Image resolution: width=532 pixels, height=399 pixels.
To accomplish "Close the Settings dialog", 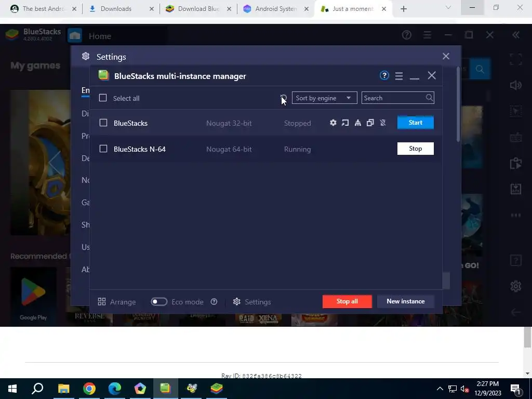I will pos(446,56).
